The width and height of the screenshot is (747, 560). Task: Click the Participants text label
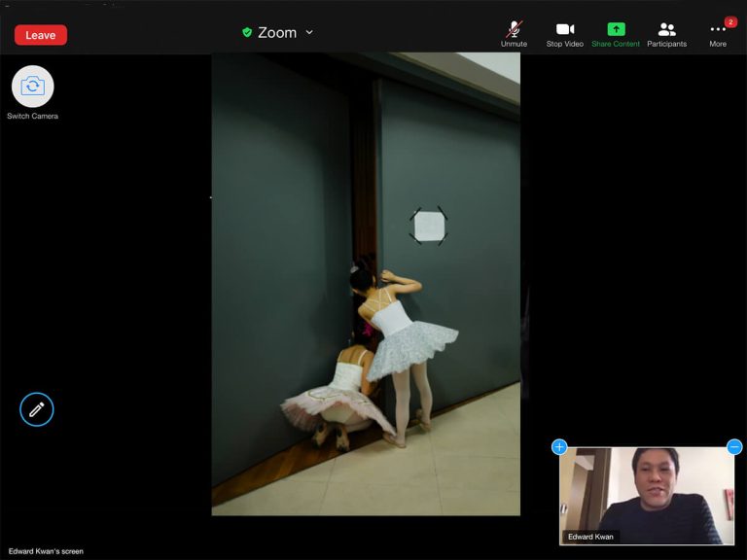(666, 45)
